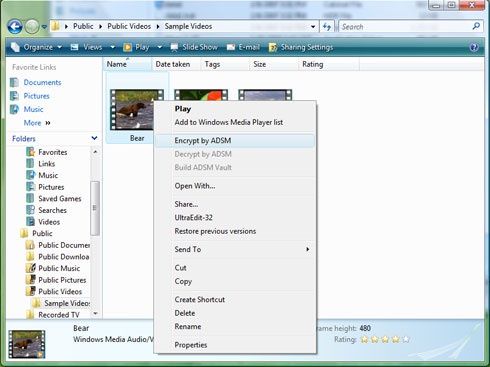Image resolution: width=490 pixels, height=367 pixels.
Task: Open the recent pages dropdown arrow
Action: 44,27
